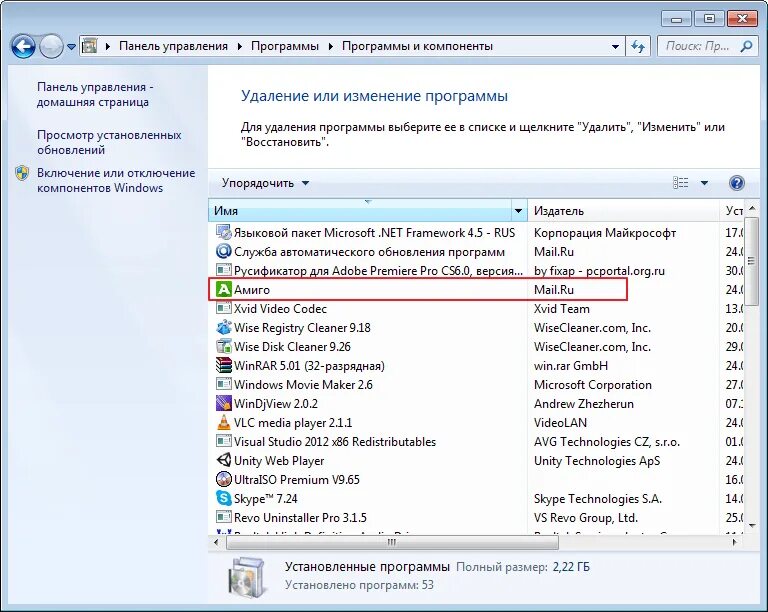Select the Skype 7.24 icon

pos(223,498)
